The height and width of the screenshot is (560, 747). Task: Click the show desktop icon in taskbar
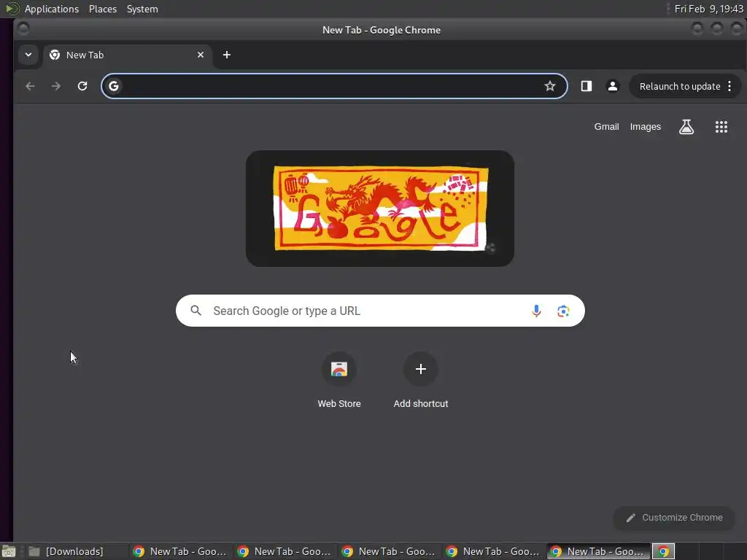click(9, 551)
